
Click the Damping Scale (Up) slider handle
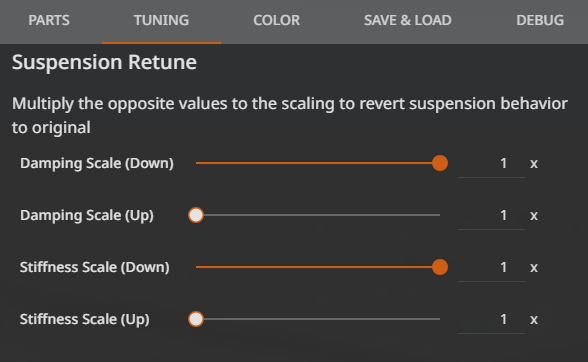[196, 215]
